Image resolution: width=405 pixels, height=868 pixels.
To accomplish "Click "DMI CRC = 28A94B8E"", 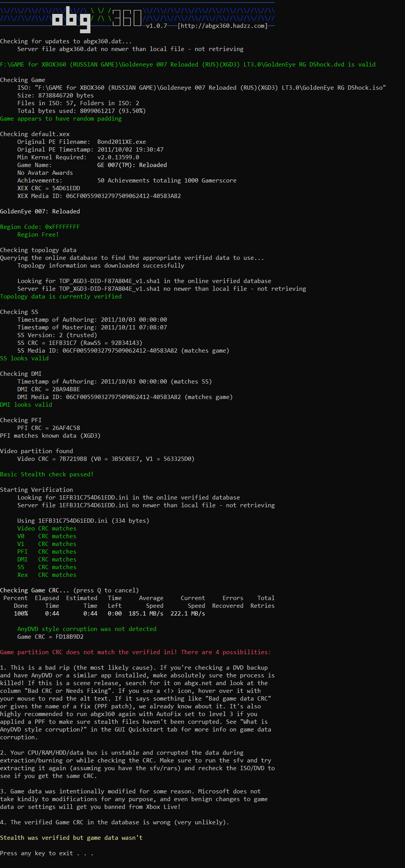I will click(x=49, y=389).
